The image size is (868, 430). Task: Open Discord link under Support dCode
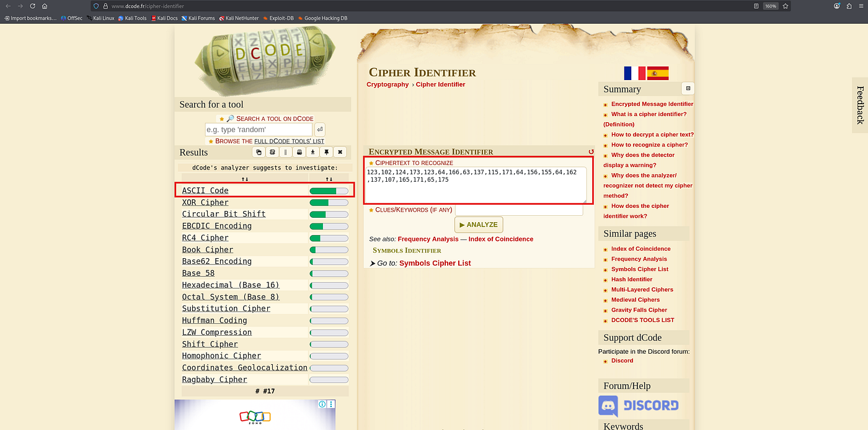pos(622,361)
